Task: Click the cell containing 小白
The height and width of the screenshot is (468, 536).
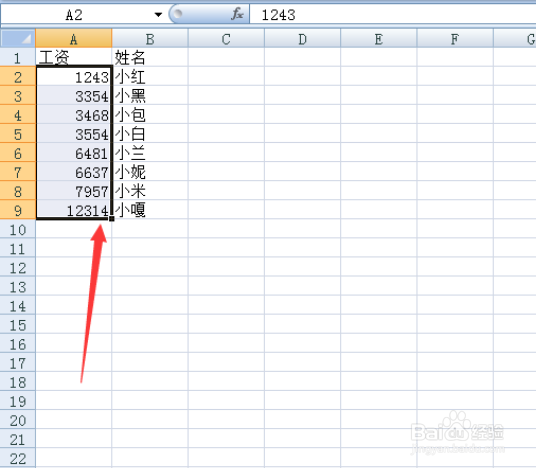Action: pyautogui.click(x=150, y=133)
